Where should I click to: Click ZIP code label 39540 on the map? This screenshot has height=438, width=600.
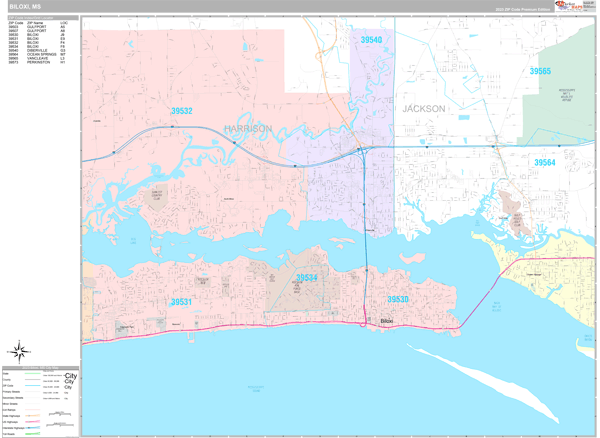tap(371, 40)
